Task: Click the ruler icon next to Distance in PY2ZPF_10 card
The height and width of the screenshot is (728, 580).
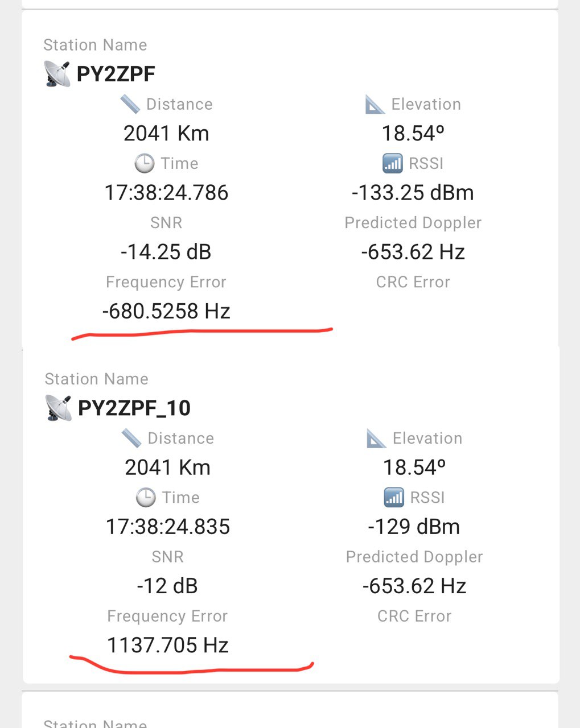Action: 131,438
